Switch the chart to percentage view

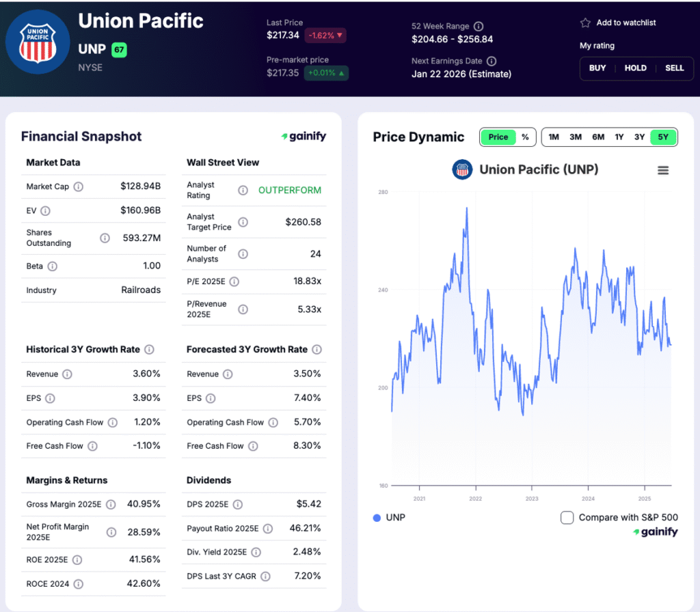[x=526, y=137]
